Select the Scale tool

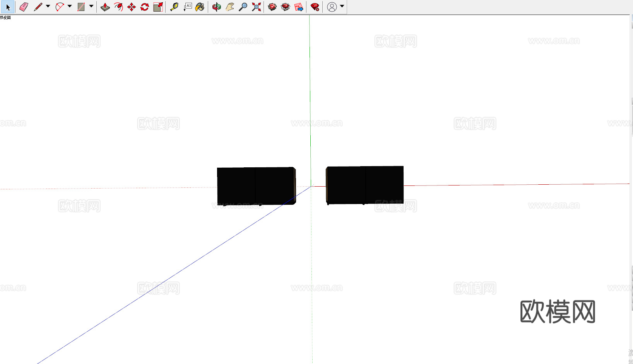point(158,7)
